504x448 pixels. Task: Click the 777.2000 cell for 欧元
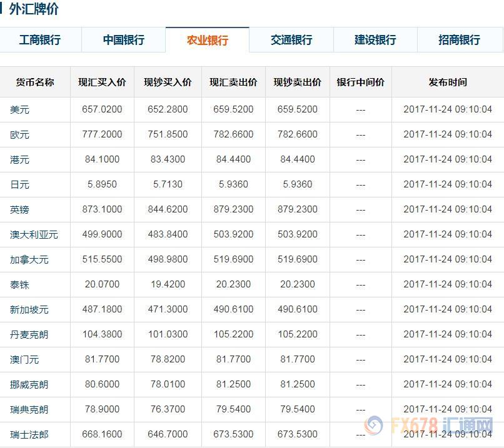coord(102,134)
